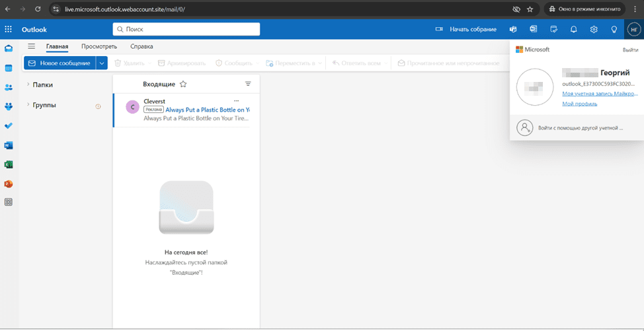Viewport: 644px width, 331px height.
Task: Open Teams icon in the header
Action: coord(513,29)
